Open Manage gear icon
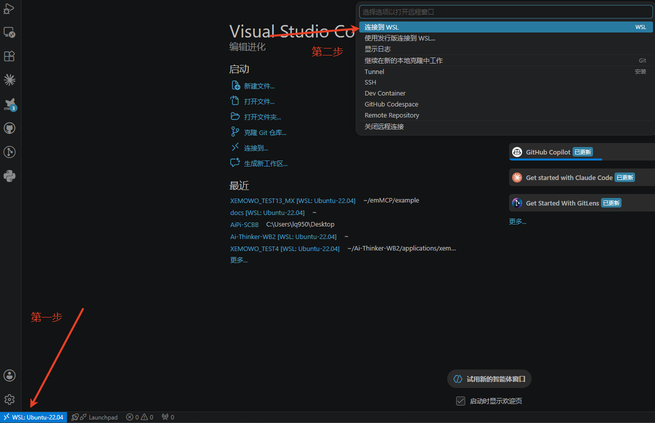Viewport: 655px width, 423px height. [9, 400]
